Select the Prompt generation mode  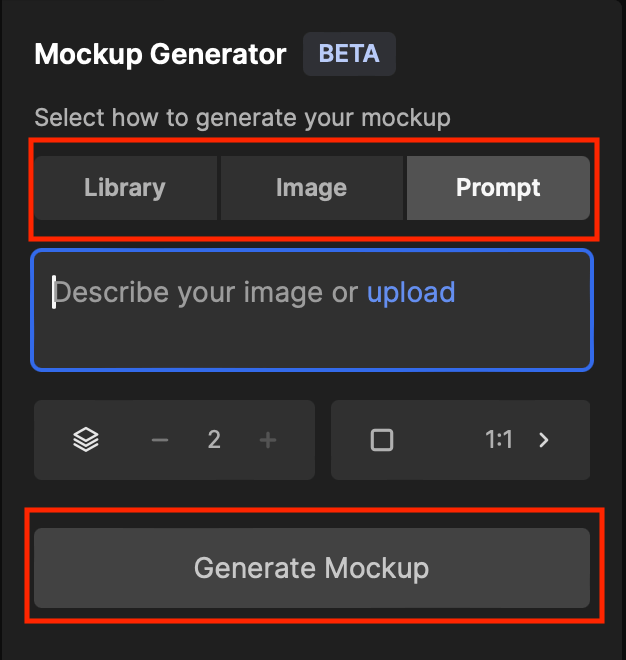498,188
